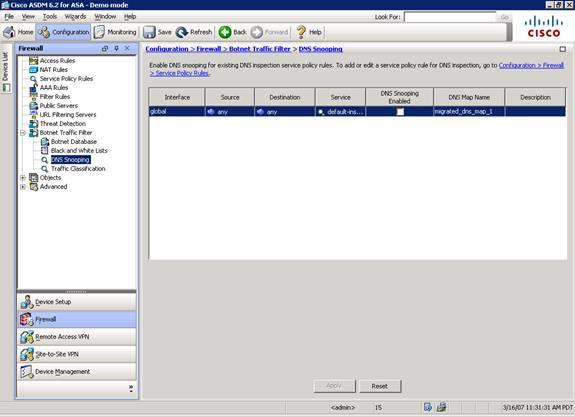Screen dimensions: 575x417
Task: Click the Refresh arrow icon
Action: tap(182, 32)
